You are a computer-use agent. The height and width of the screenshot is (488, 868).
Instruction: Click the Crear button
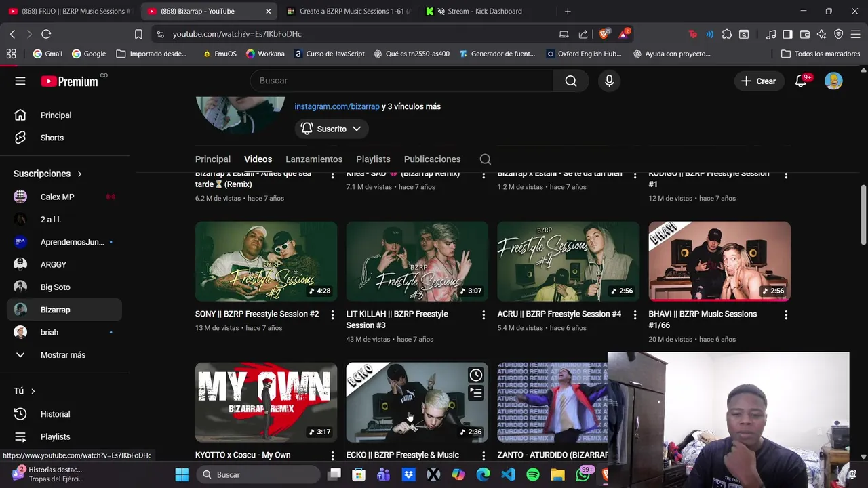coord(758,81)
